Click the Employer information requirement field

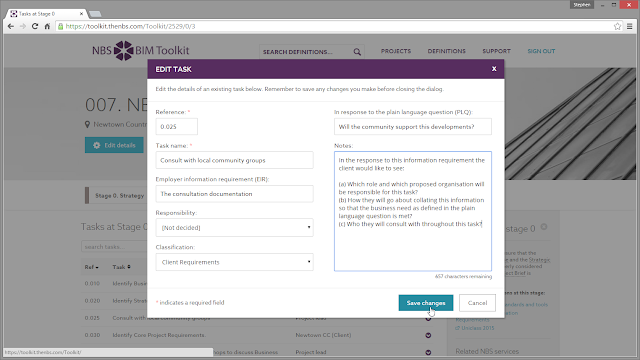click(234, 194)
